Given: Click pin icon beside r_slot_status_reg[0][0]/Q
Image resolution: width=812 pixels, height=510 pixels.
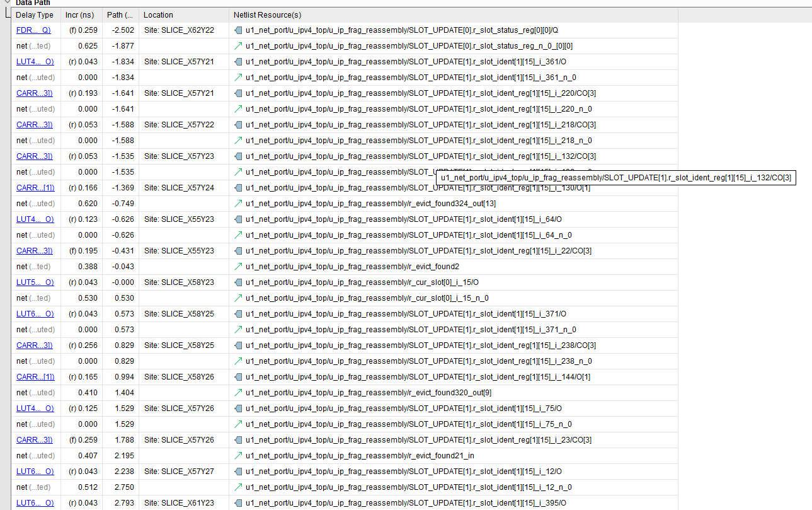Looking at the screenshot, I should 237,30.
